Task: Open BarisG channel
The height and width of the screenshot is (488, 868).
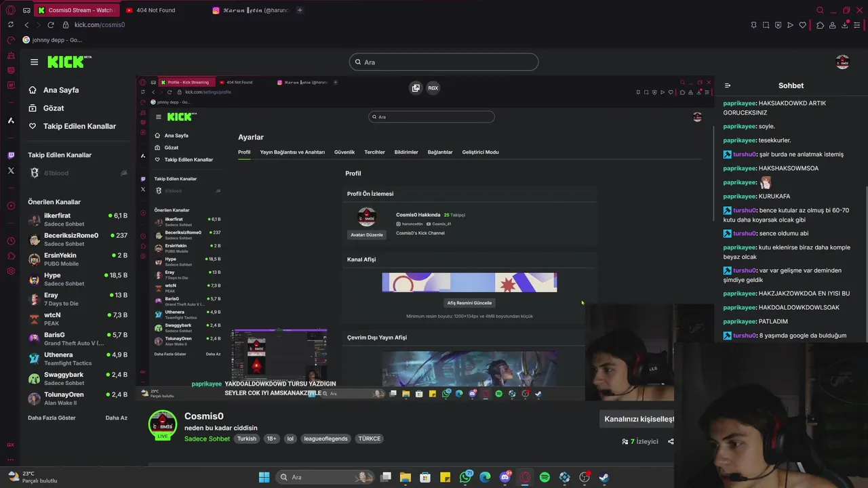Action: (78, 339)
